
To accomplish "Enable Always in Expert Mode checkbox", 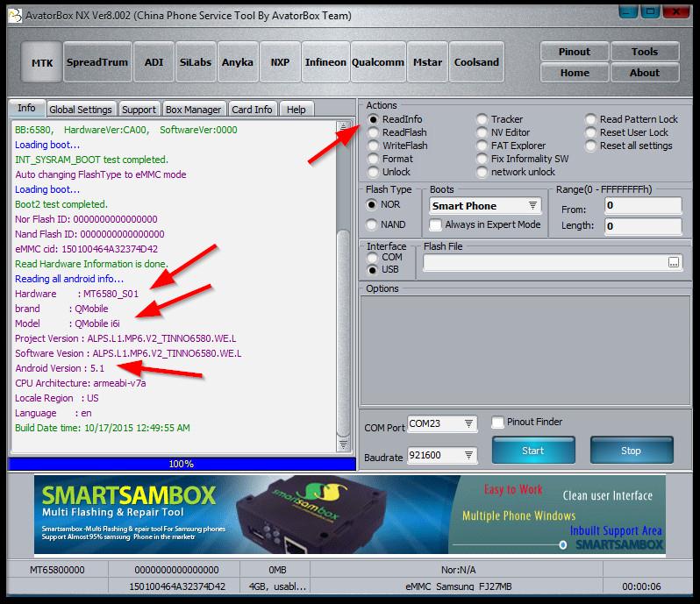I will (x=436, y=224).
